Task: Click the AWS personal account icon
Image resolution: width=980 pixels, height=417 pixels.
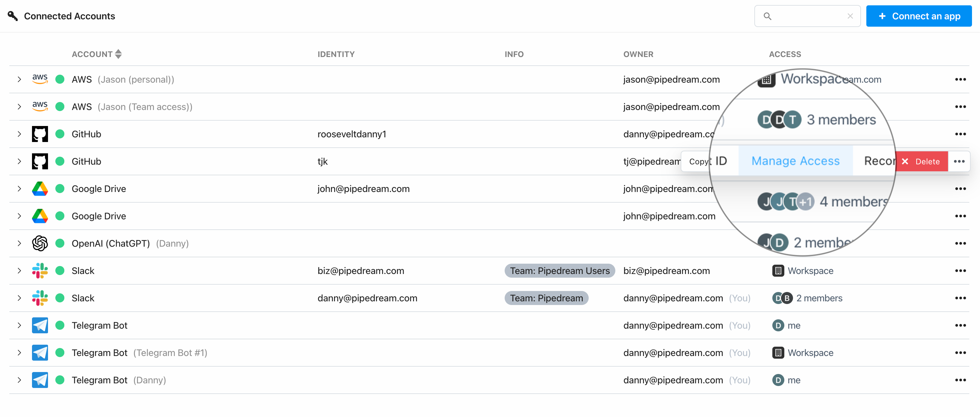Action: click(40, 79)
